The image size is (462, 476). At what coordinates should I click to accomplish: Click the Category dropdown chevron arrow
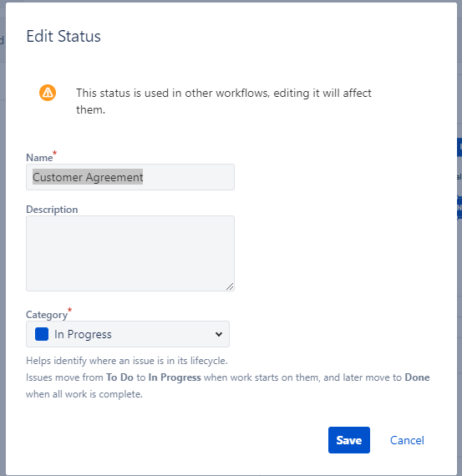click(x=219, y=334)
